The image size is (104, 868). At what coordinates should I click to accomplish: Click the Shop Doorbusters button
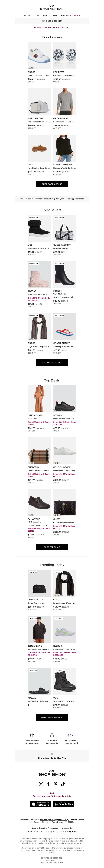point(52,184)
